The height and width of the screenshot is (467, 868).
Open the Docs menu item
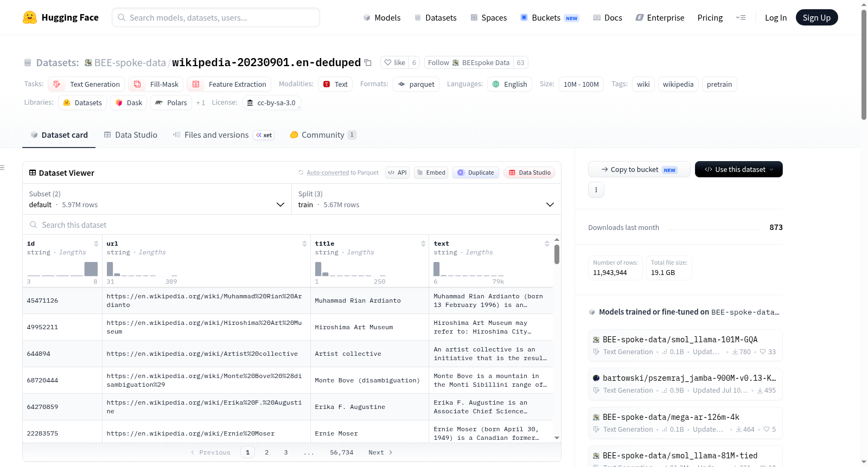[608, 18]
